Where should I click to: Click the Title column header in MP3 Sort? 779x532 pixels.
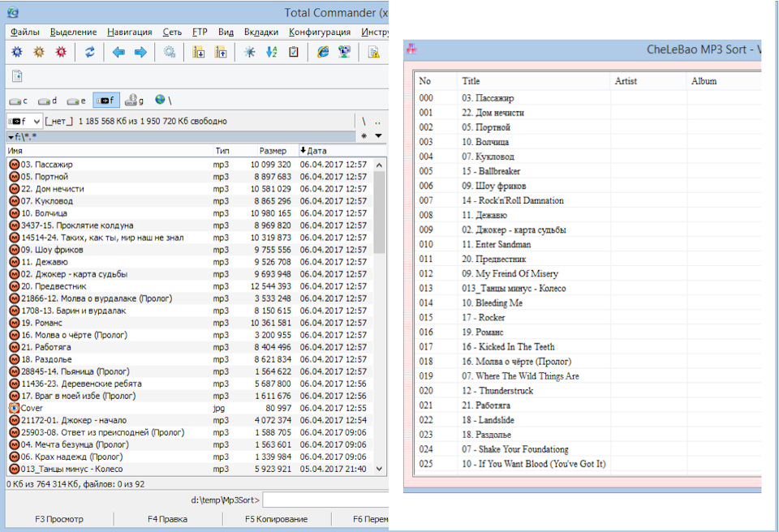tap(534, 81)
